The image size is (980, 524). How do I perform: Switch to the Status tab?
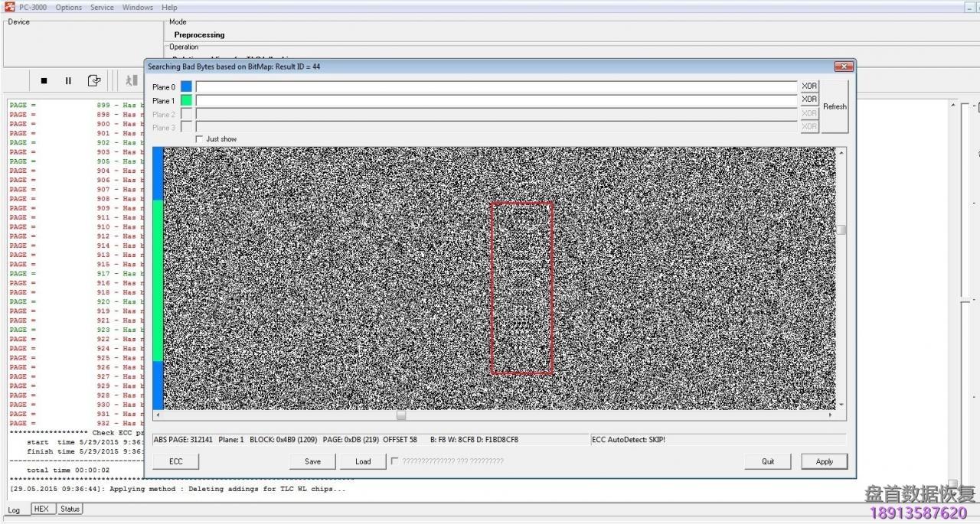pos(70,509)
